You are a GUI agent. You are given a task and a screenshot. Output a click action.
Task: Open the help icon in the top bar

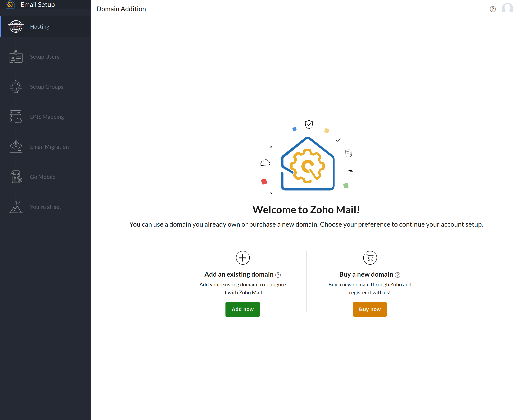tap(493, 9)
